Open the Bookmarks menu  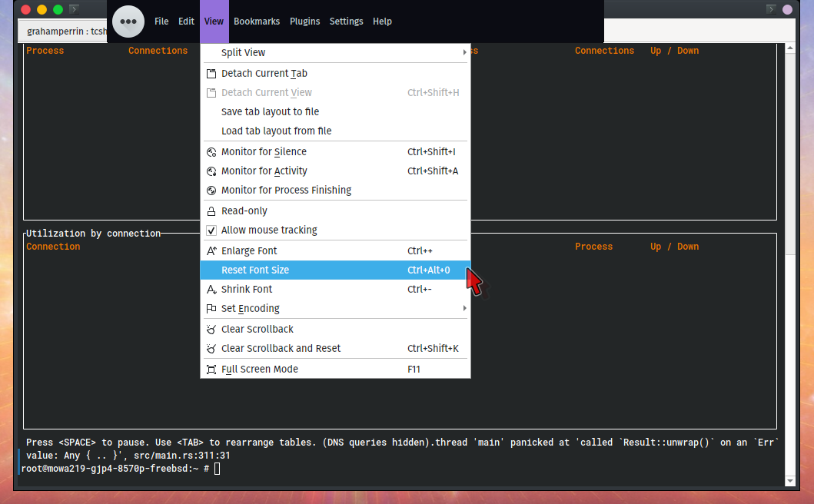[x=257, y=22]
